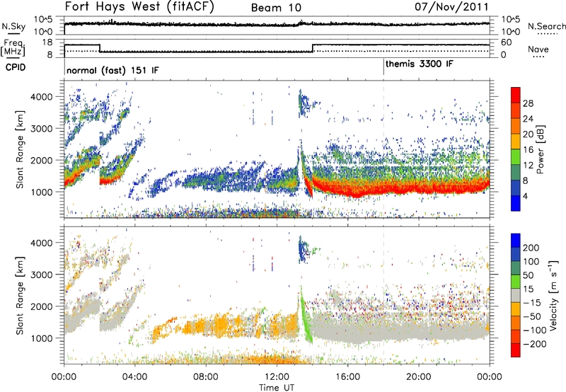
Task: Click the '60' Nave axis tick
Action: (x=506, y=42)
